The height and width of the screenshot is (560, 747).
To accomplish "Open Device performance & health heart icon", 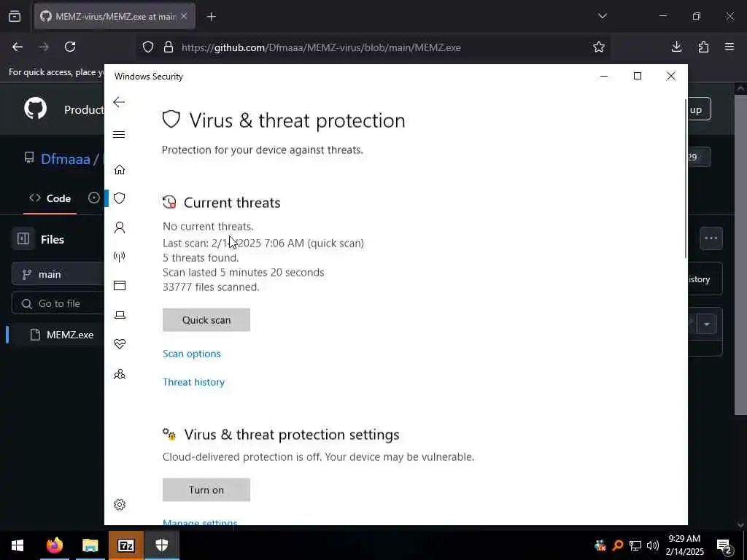I will coord(120,344).
